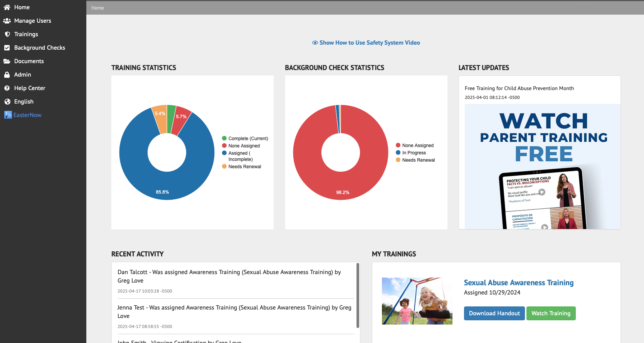Screen dimensions: 644x343
Task: Click the Help Center question mark icon
Action: pos(7,88)
